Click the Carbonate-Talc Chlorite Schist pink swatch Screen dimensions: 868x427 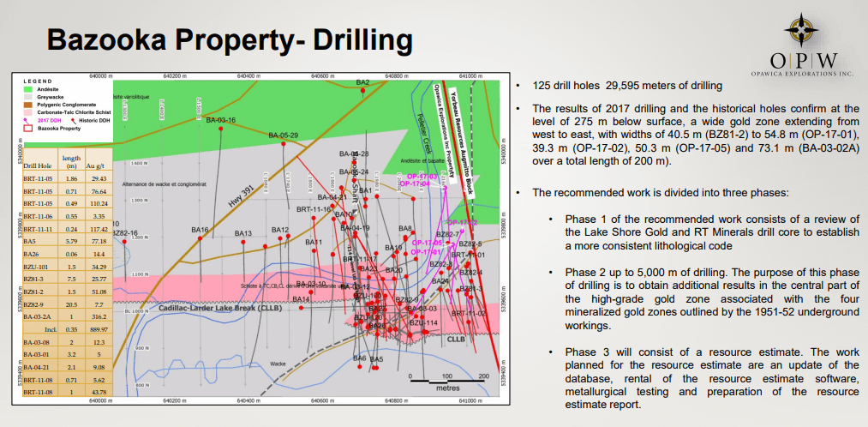point(28,111)
